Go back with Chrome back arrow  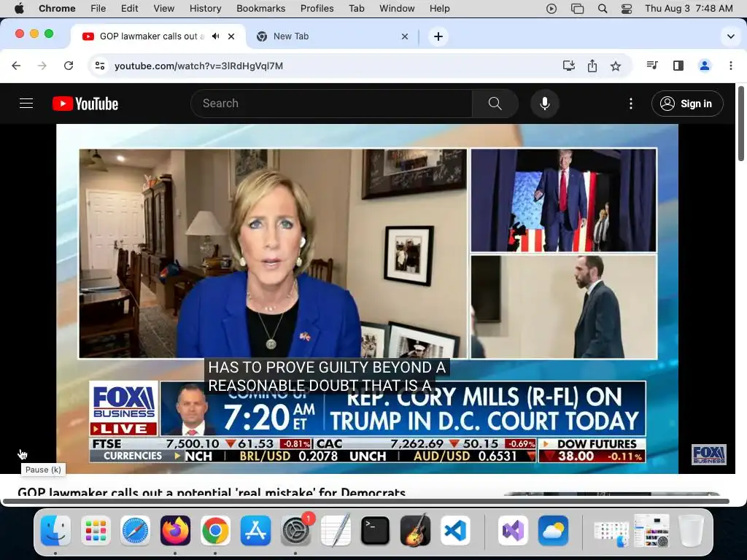pos(16,66)
